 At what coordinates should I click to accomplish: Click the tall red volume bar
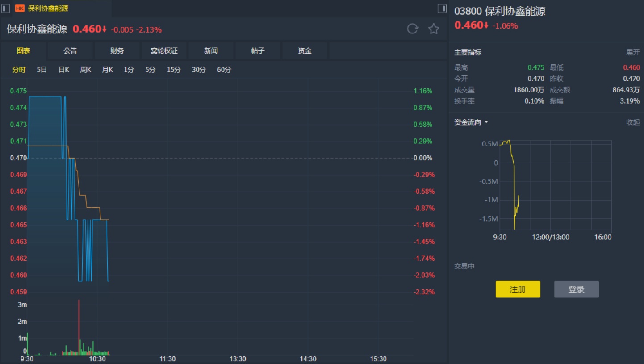coord(79,326)
